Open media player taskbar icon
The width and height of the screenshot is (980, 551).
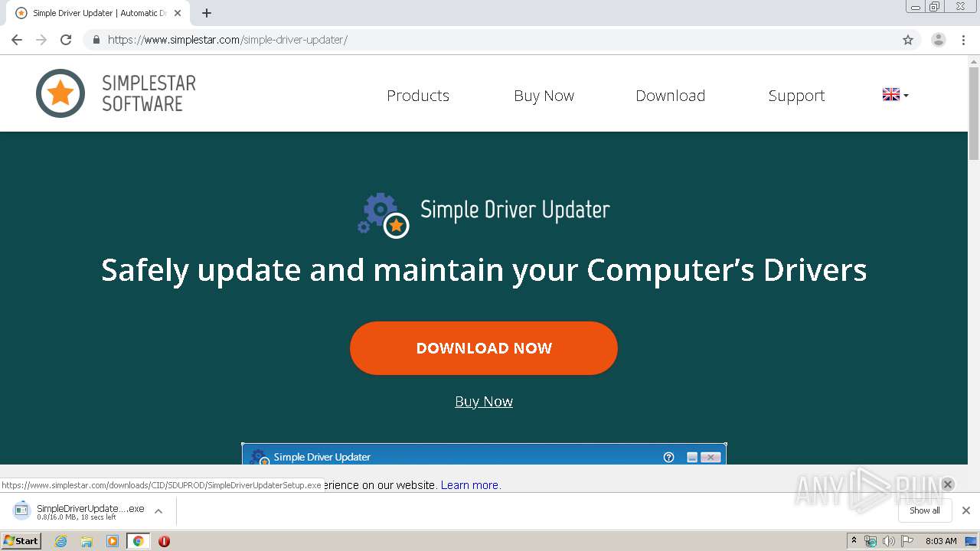[x=113, y=541]
